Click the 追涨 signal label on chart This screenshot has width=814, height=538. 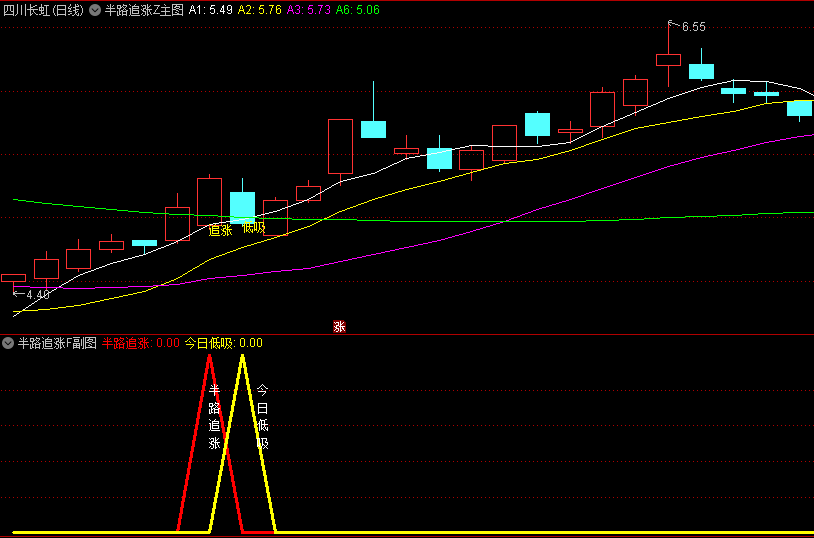coord(220,229)
